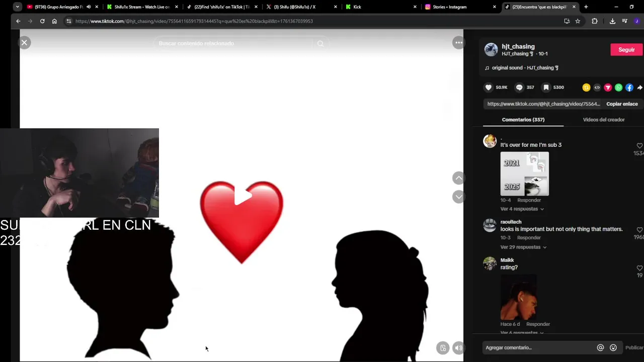Open the browser downloads icon
This screenshot has width=644, height=362.
[x=612, y=21]
